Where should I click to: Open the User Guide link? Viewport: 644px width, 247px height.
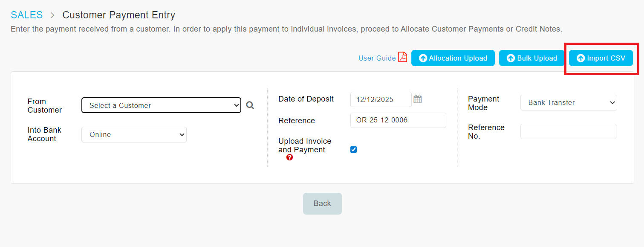pyautogui.click(x=377, y=58)
